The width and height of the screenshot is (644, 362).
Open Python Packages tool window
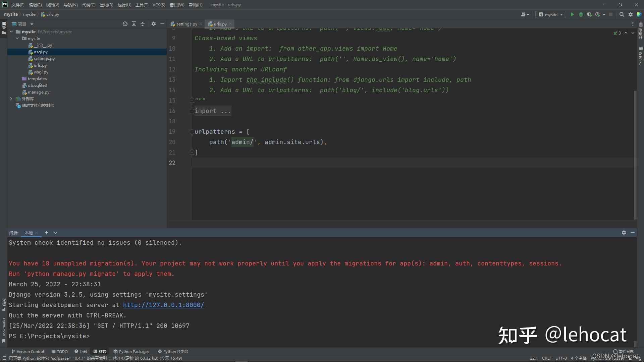131,351
